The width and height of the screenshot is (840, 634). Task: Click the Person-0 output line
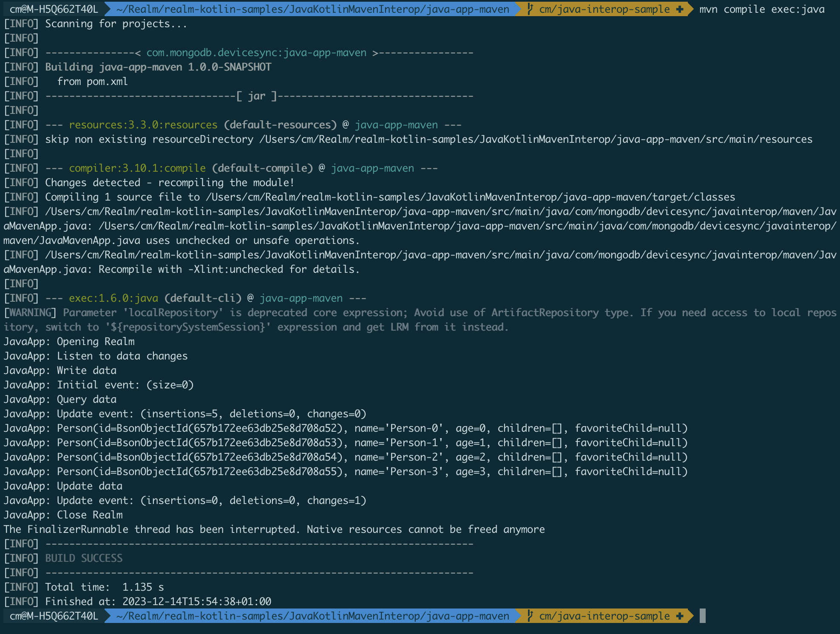pos(345,428)
